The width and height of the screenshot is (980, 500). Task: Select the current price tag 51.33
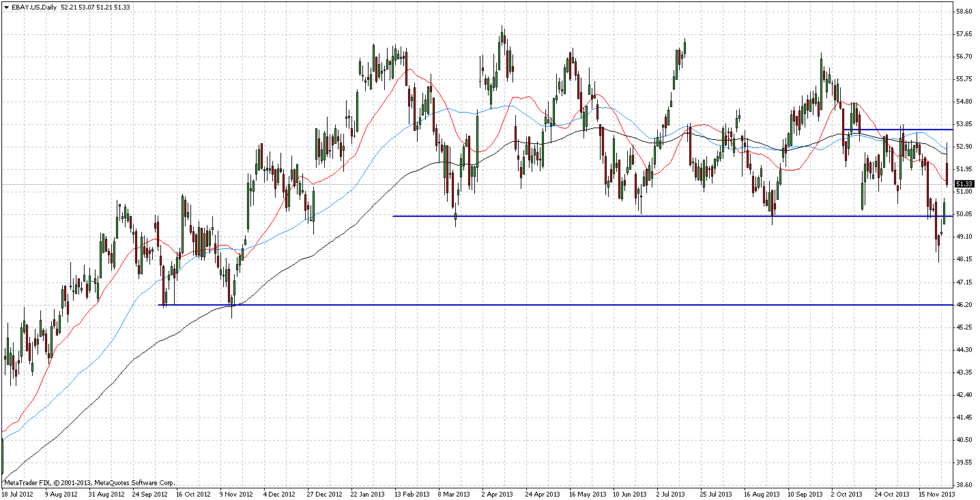coord(963,184)
